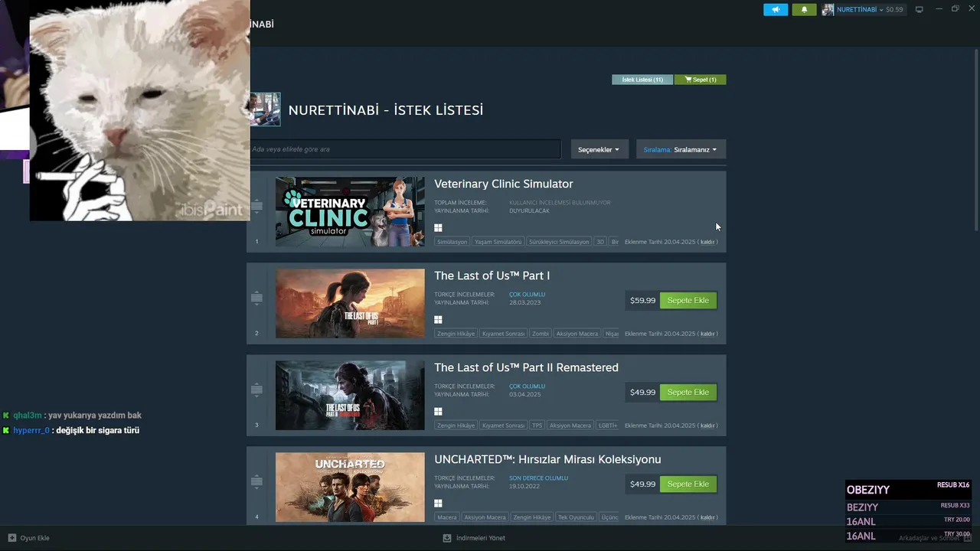The image size is (980, 551).
Task: Select the TPS tag
Action: point(537,425)
